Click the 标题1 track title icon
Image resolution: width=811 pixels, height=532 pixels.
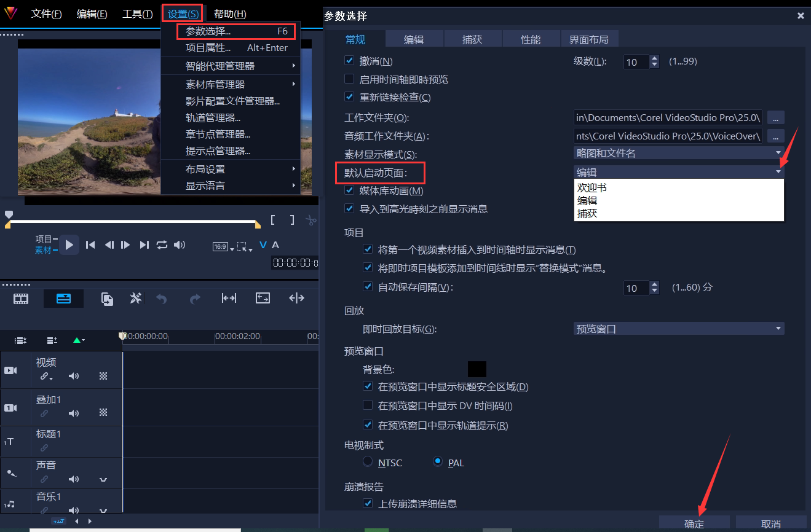pyautogui.click(x=10, y=442)
